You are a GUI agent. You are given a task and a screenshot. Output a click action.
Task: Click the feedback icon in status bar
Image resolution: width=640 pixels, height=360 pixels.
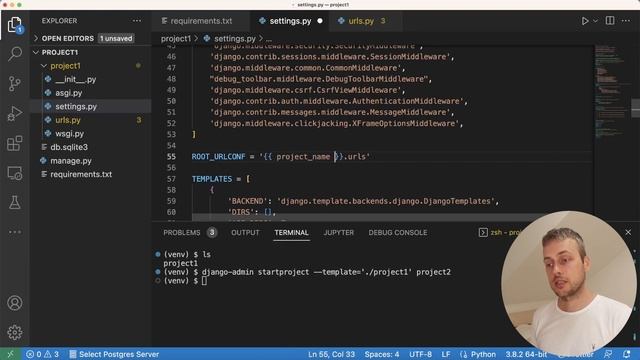click(x=608, y=354)
